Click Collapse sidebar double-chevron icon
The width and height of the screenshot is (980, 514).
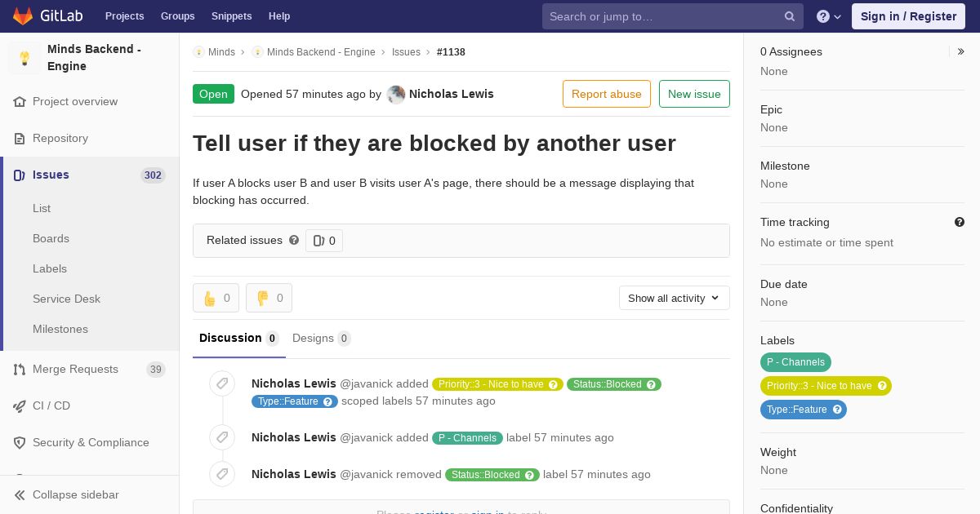point(20,495)
